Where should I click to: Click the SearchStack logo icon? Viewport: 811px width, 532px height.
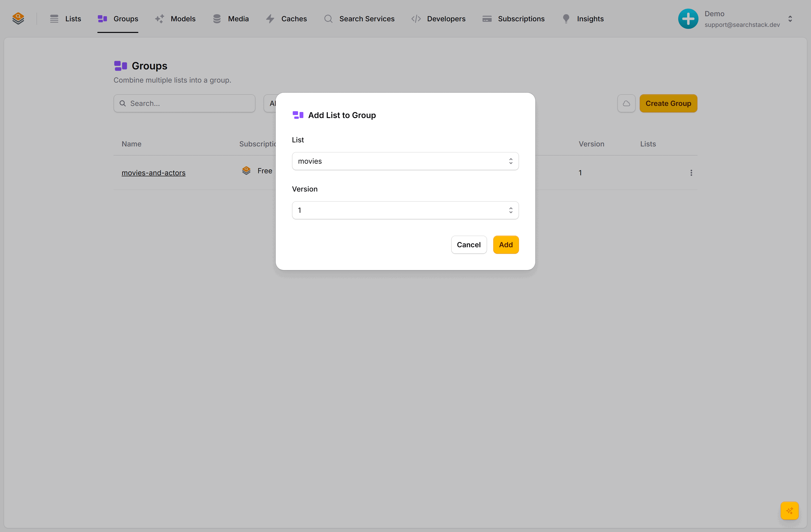coord(18,19)
